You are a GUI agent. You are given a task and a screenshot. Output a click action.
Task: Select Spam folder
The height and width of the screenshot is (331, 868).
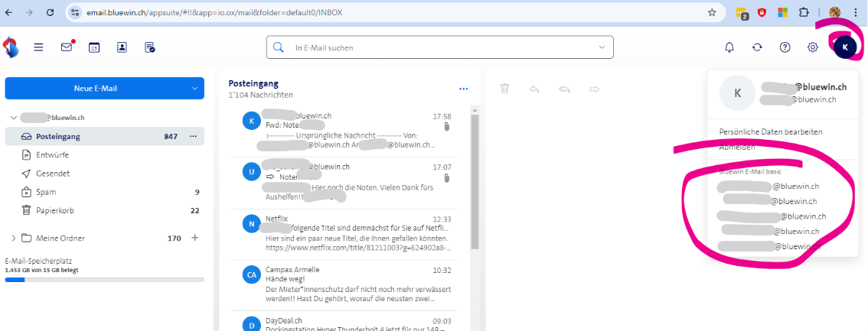point(105,193)
